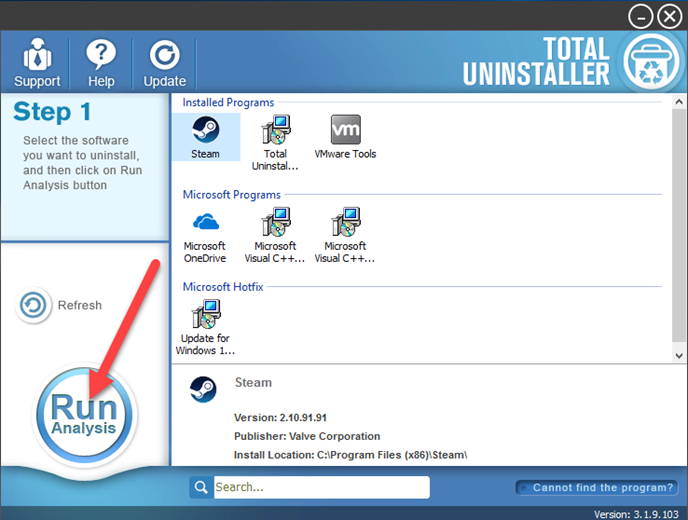This screenshot has height=520, width=688.
Task: Click the Installed Programs heading
Action: tap(228, 102)
